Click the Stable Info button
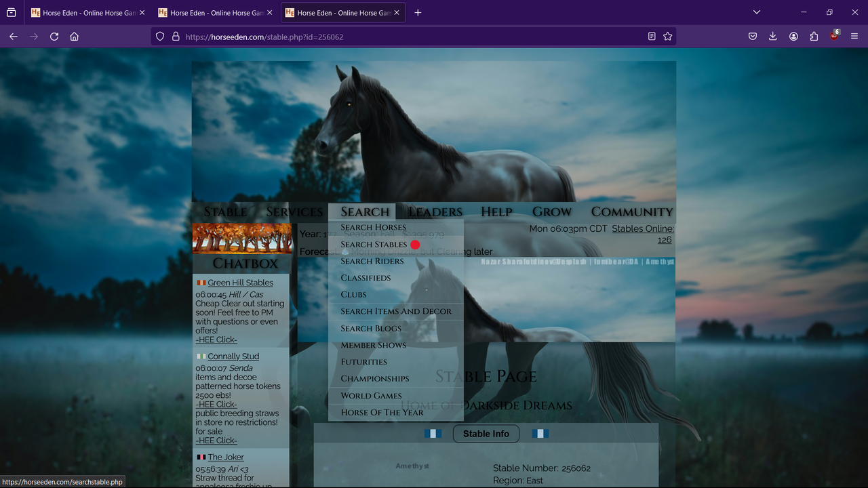This screenshot has height=488, width=868. pyautogui.click(x=486, y=434)
